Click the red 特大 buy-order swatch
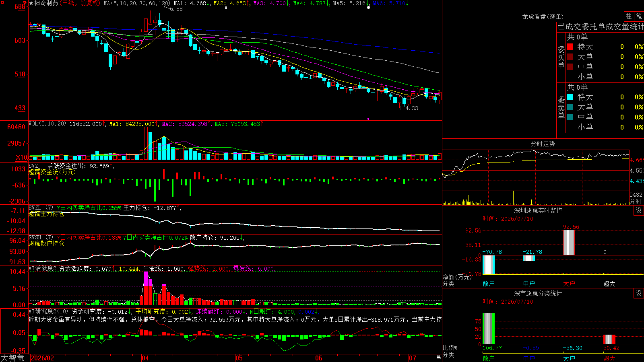Image resolution: width=644 pixels, height=362 pixels. click(570, 47)
